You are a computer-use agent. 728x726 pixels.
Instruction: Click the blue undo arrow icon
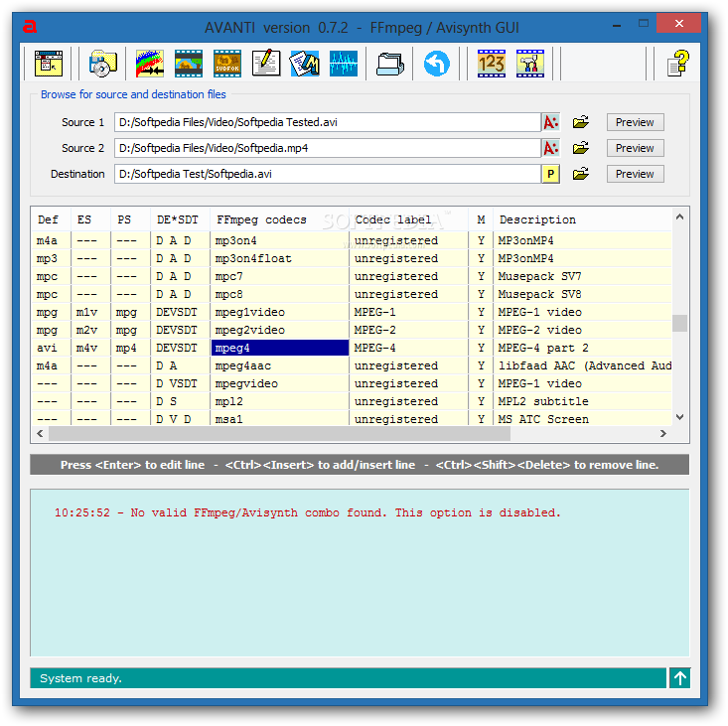coord(436,64)
